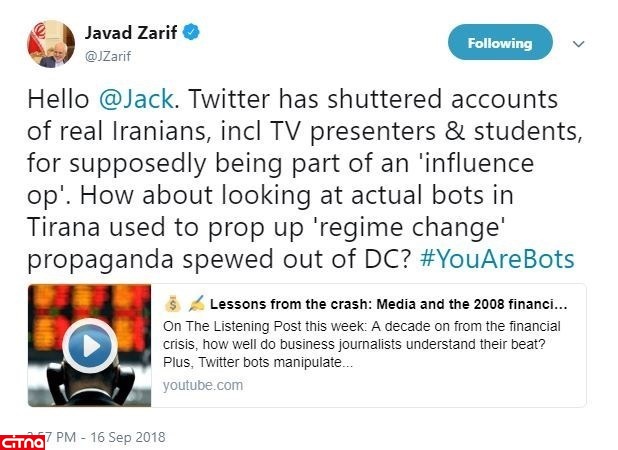
Task: Open the @Jack mention
Action: pos(127,99)
